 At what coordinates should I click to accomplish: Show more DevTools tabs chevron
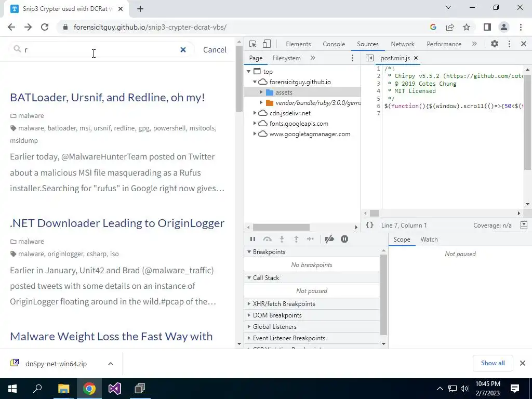pos(474,44)
